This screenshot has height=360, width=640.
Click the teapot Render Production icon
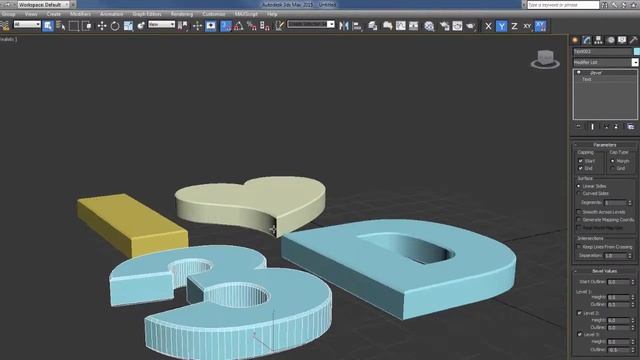(471, 26)
